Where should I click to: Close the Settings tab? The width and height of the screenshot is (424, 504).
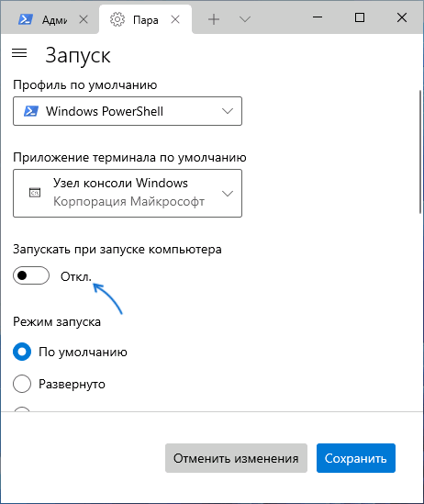point(175,19)
